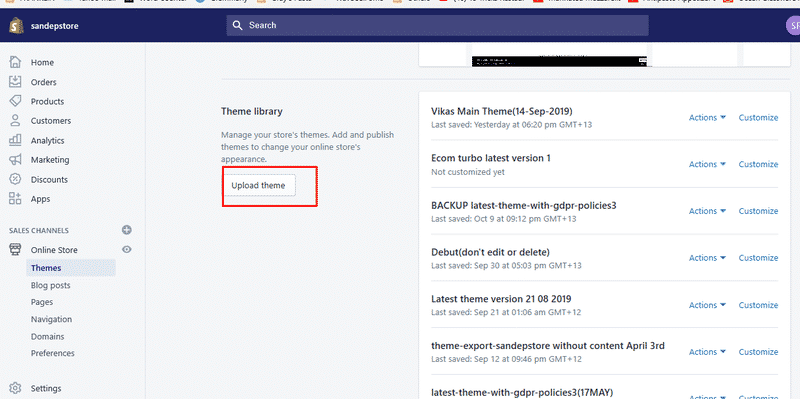Expand Actions for BACKUP latest-theme-with-gdpr-policies3

[707, 211]
